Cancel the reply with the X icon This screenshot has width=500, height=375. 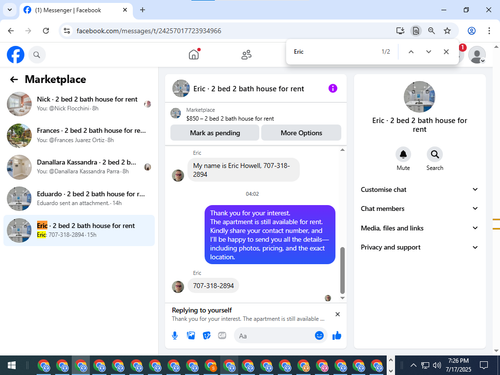(337, 314)
